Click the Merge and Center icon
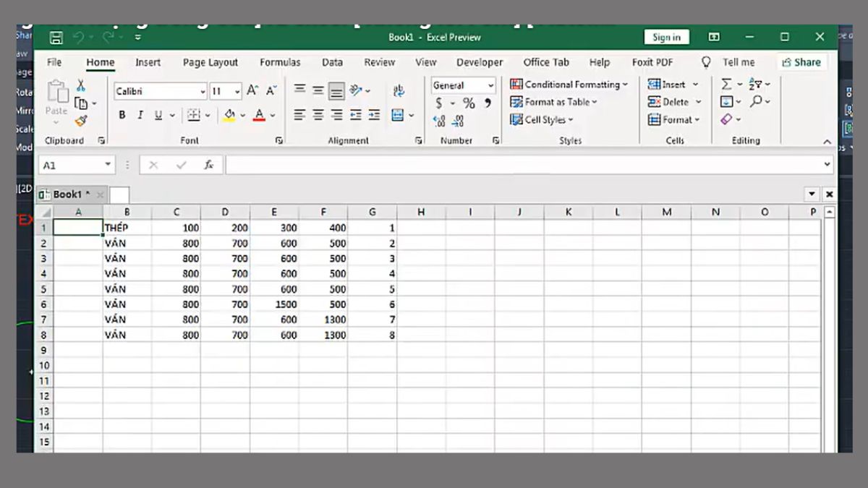Viewport: 868px width, 488px height. coord(399,114)
